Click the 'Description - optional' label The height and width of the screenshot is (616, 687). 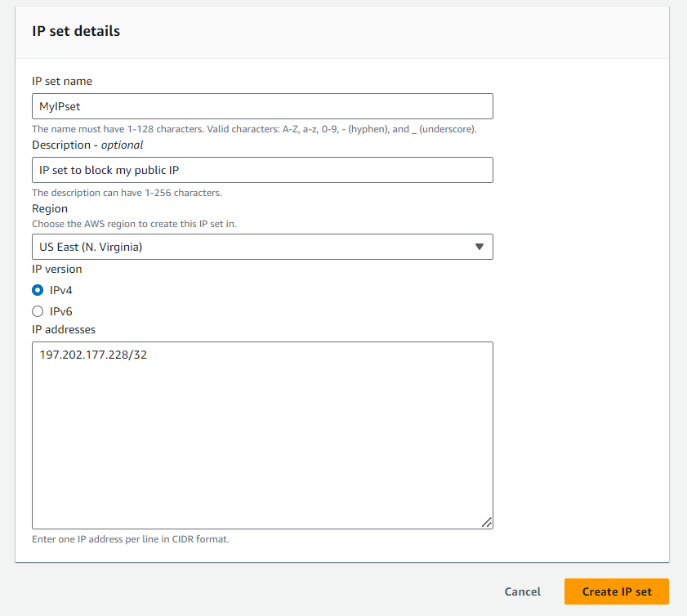87,145
